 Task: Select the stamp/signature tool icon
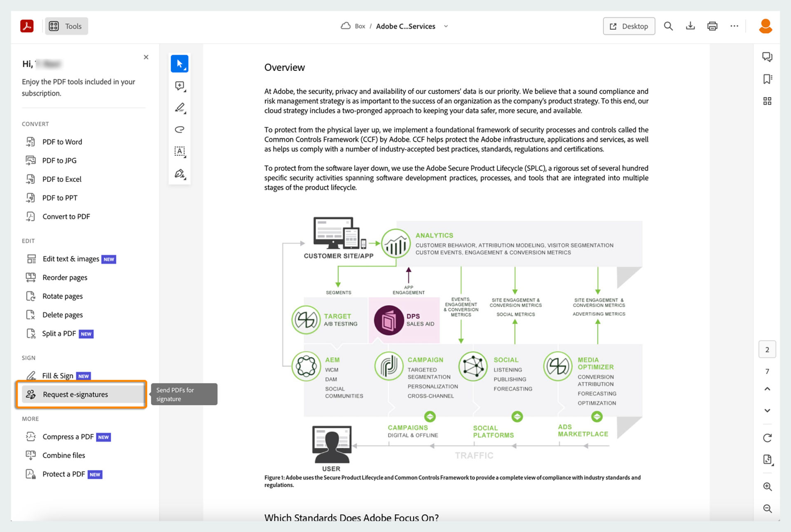(180, 173)
